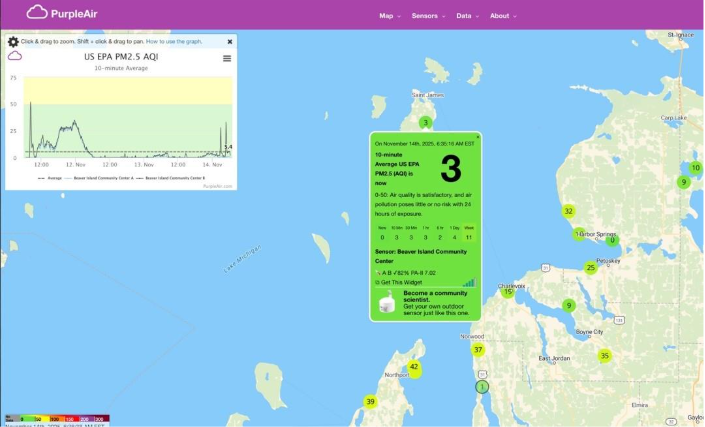705x427 pixels.
Task: Click the 'Become a community scientist' banner
Action: click(425, 304)
